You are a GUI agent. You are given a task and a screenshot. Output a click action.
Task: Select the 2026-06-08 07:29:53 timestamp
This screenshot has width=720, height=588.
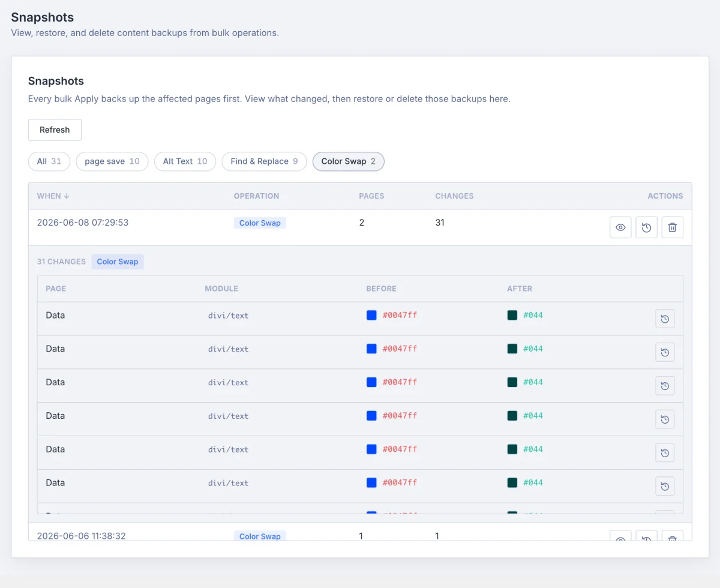pyautogui.click(x=83, y=223)
